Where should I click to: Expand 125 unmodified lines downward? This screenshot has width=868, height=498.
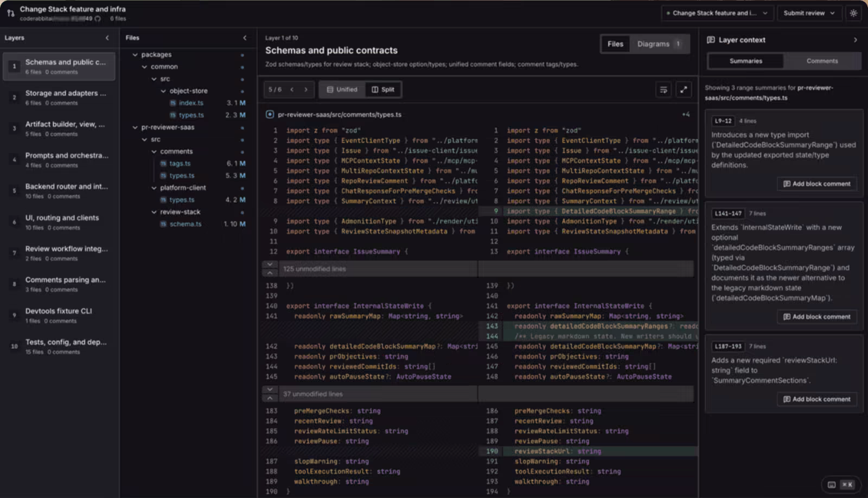(x=270, y=265)
